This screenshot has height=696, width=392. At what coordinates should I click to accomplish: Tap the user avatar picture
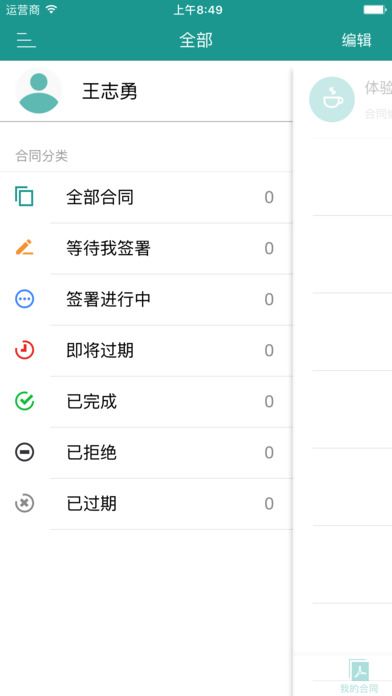39,92
